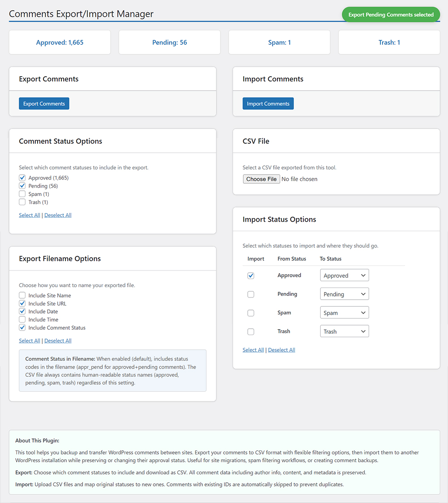This screenshot has width=448, height=503.
Task: Click the CSV File section heading
Action: (x=256, y=141)
